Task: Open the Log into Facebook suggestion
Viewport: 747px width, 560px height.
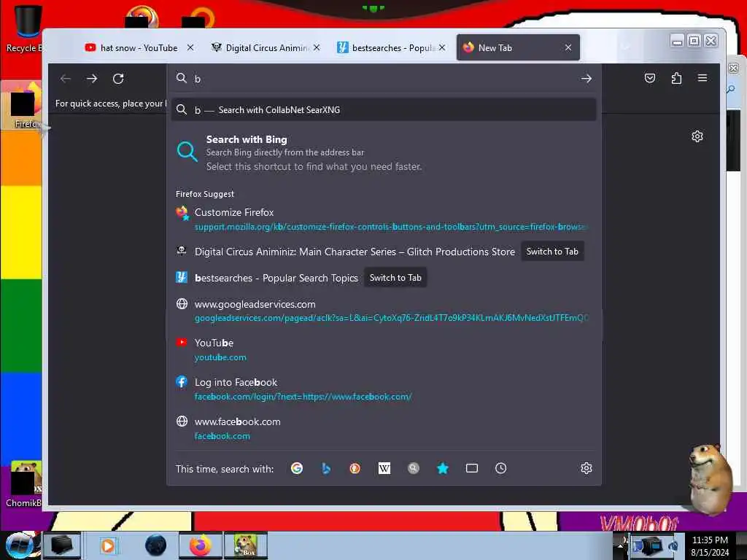Action: click(x=384, y=389)
